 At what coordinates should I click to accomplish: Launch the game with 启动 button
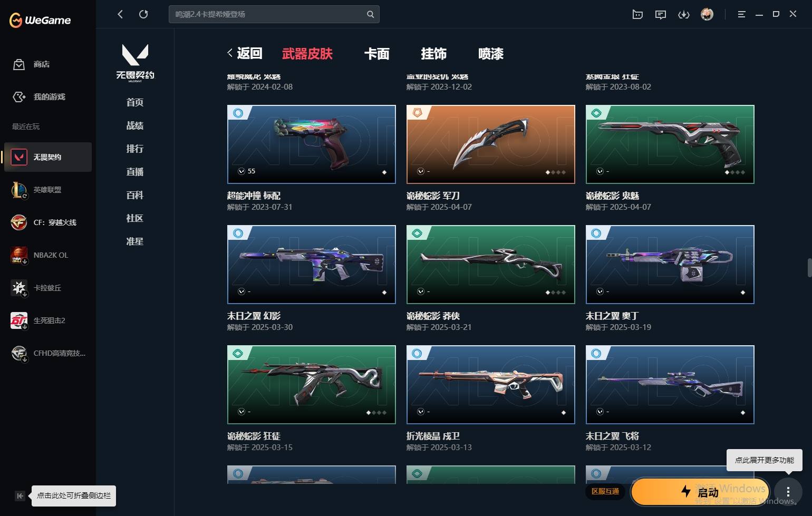point(700,492)
